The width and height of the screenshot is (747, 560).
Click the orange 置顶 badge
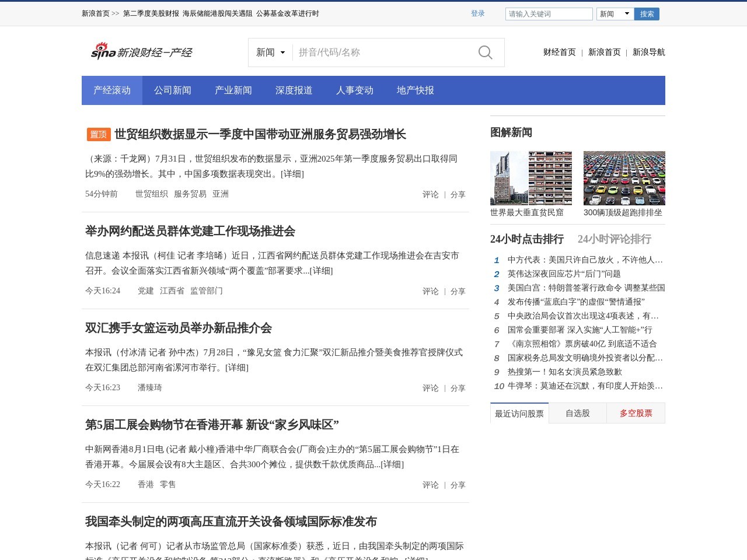coord(99,134)
